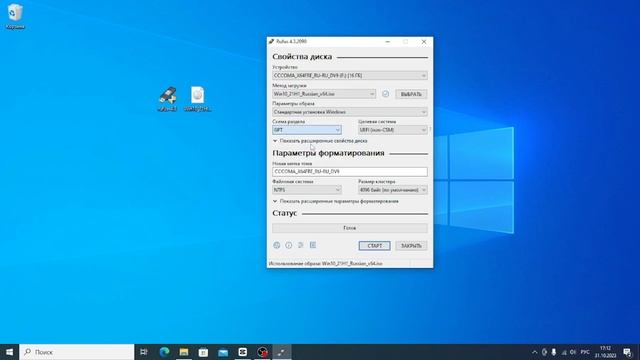Close the Rufus window with X

(x=424, y=42)
